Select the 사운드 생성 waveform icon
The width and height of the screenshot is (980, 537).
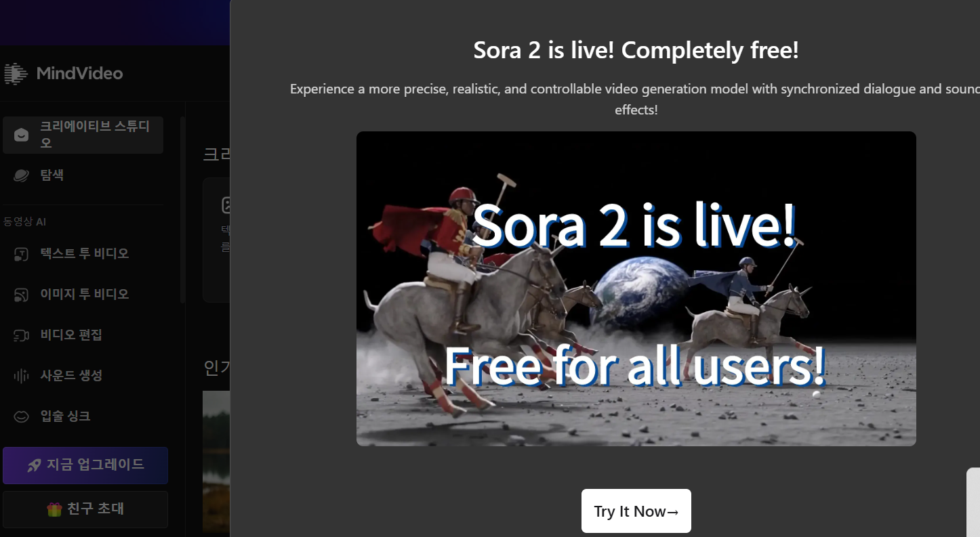point(22,376)
